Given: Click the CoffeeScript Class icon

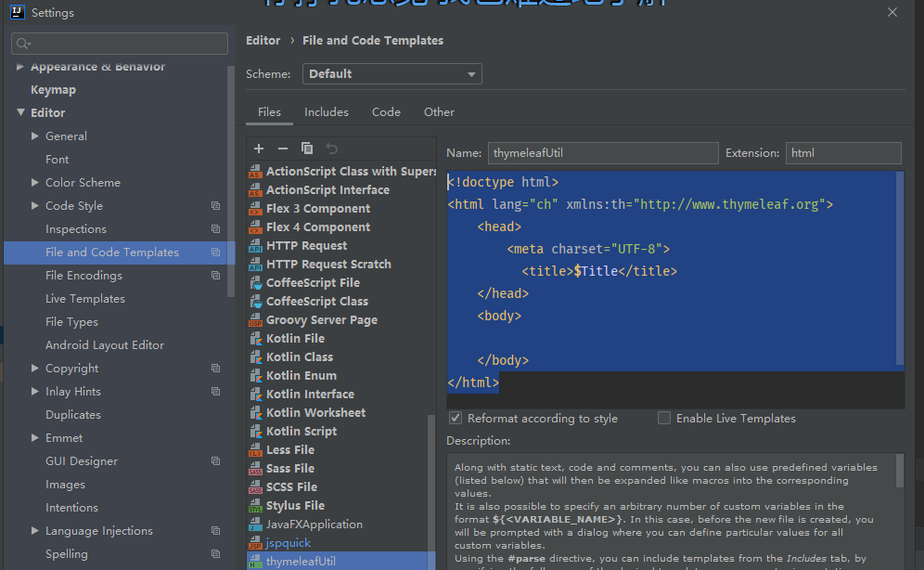Looking at the screenshot, I should tap(255, 302).
